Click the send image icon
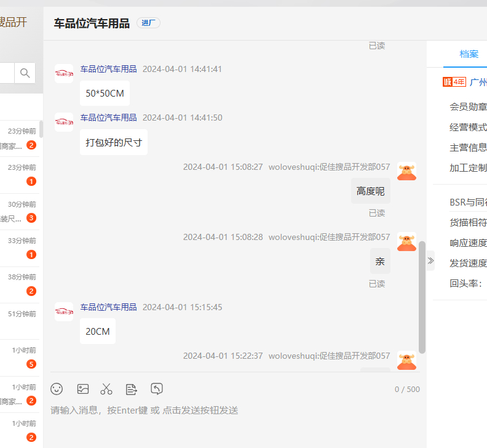This screenshot has width=487, height=448. tap(83, 389)
